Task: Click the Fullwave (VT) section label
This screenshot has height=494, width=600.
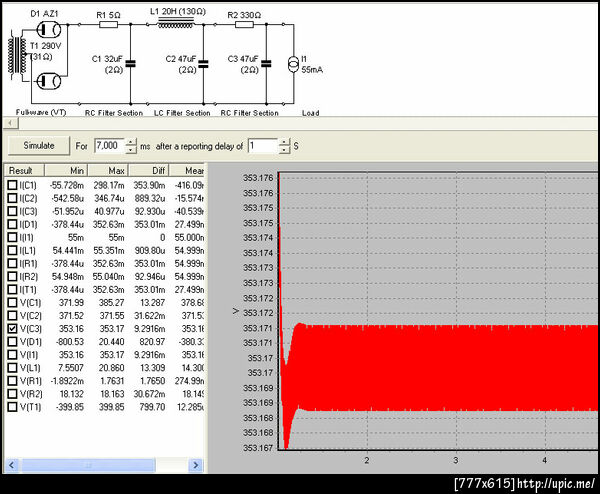Action: point(41,112)
